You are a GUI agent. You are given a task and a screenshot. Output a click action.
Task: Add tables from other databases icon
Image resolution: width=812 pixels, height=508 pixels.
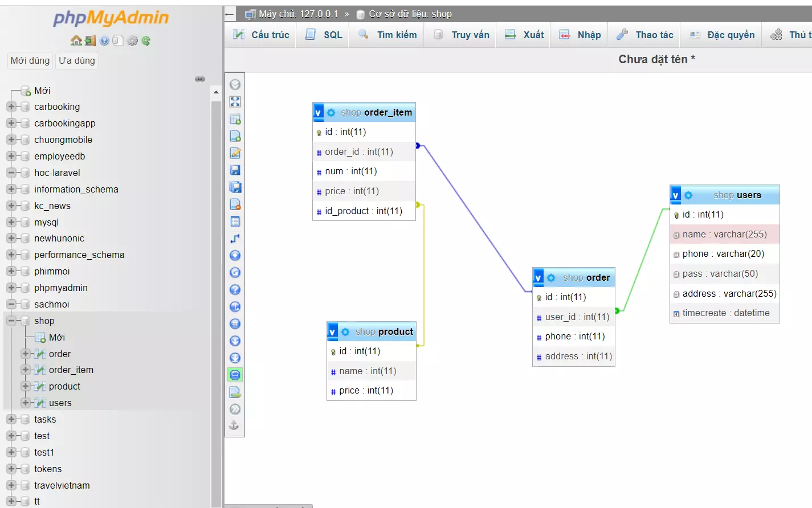235,119
